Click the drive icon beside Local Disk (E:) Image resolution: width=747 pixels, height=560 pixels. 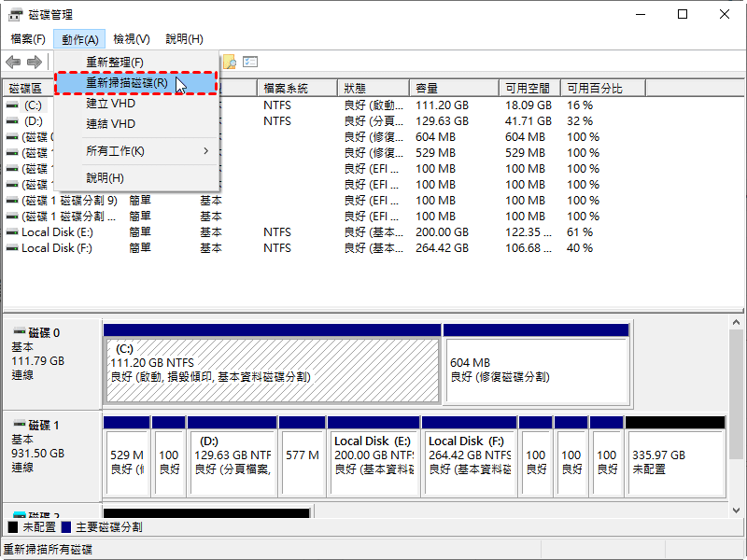coord(12,232)
